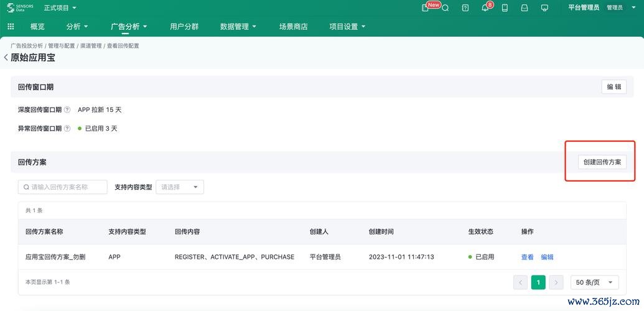
Task: Click the 已启用 3 天 value
Action: pos(98,129)
